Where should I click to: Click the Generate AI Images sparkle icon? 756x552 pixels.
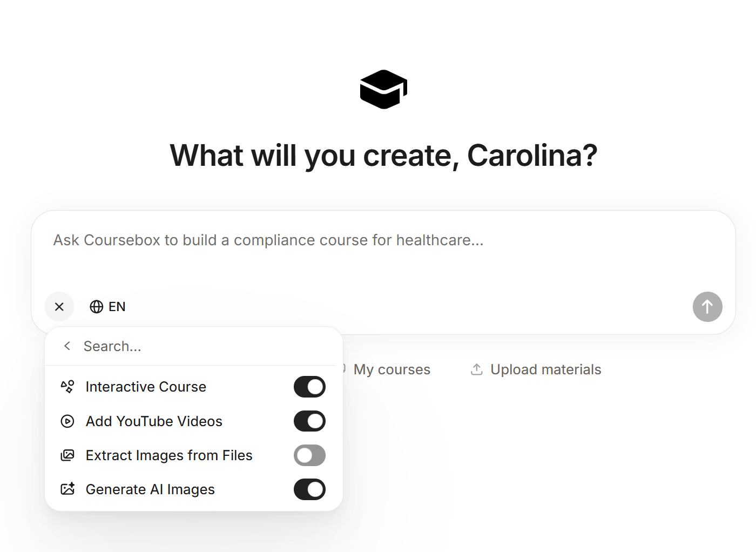67,489
